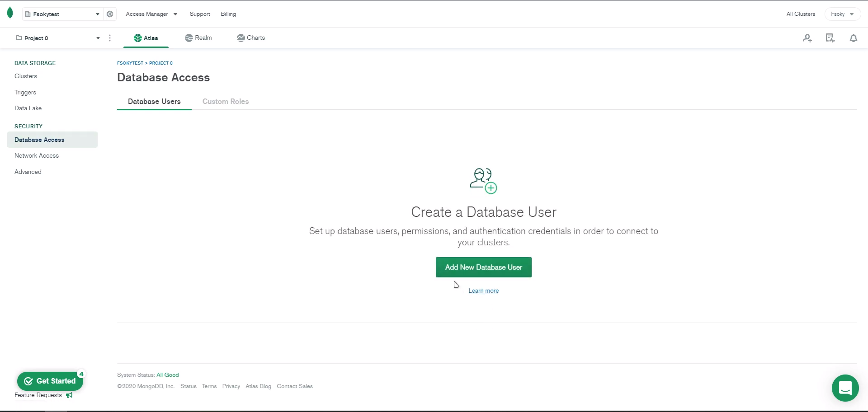Open the Status footer link
868x412 pixels.
tap(189, 386)
